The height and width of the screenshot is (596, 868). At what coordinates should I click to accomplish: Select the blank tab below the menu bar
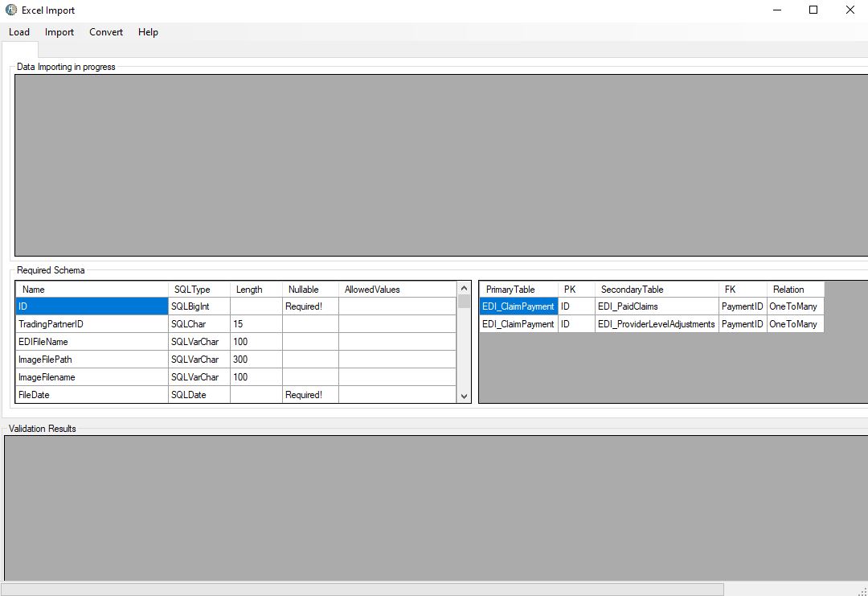[x=20, y=49]
